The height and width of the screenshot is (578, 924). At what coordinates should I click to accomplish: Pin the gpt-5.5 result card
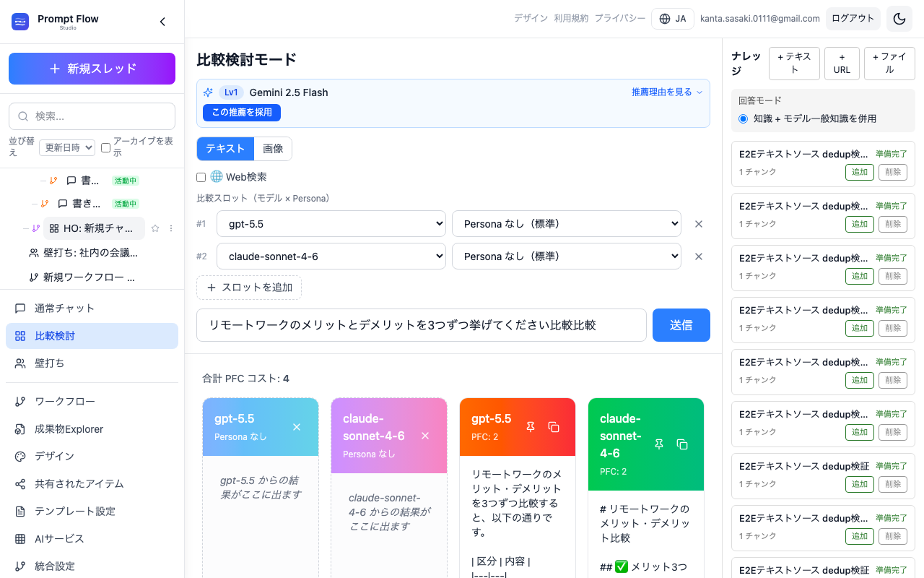[x=531, y=427]
